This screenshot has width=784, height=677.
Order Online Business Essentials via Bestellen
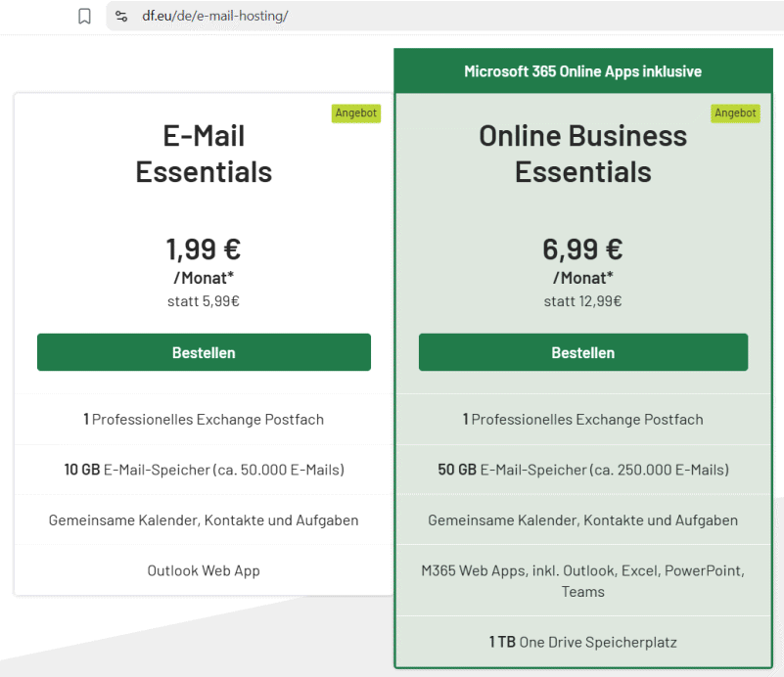[583, 352]
